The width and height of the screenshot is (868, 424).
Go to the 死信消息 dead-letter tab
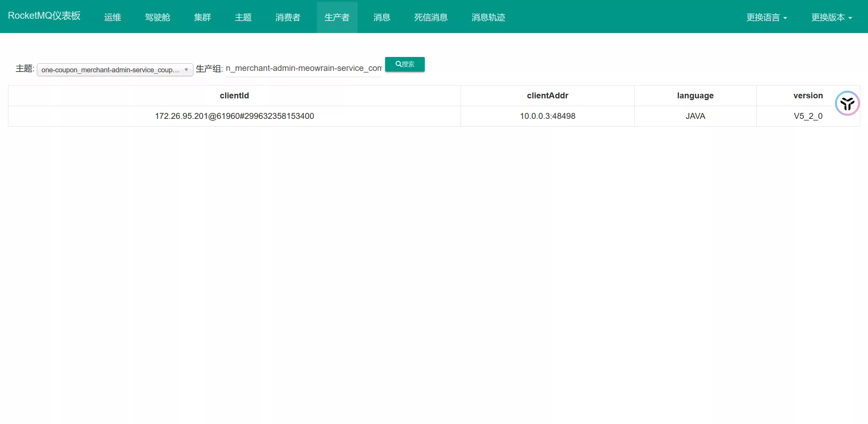click(x=431, y=17)
